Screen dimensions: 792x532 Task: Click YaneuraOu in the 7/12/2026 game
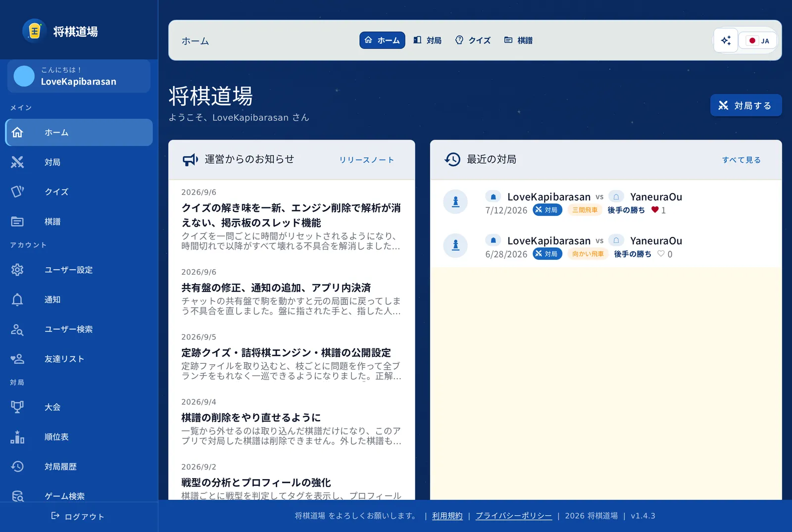point(656,197)
